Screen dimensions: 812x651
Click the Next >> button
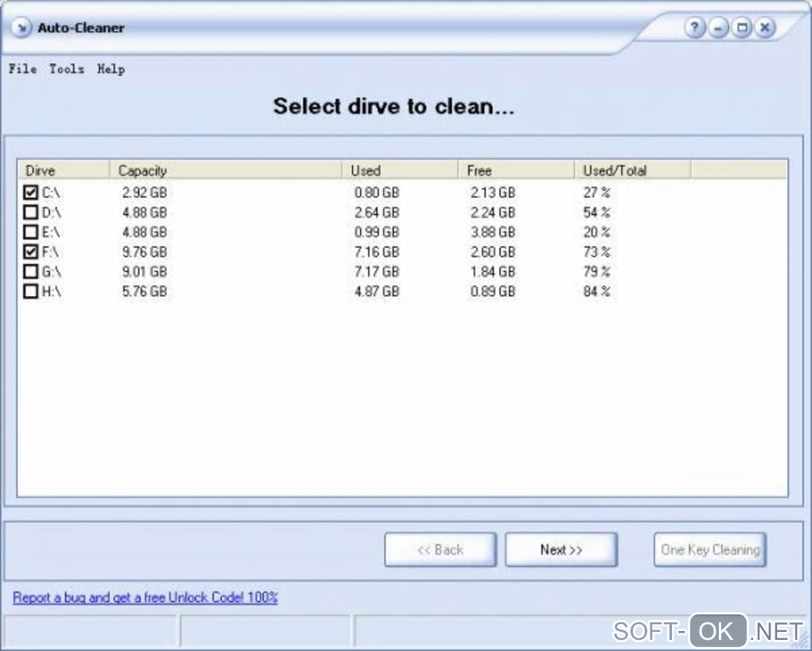(561, 549)
